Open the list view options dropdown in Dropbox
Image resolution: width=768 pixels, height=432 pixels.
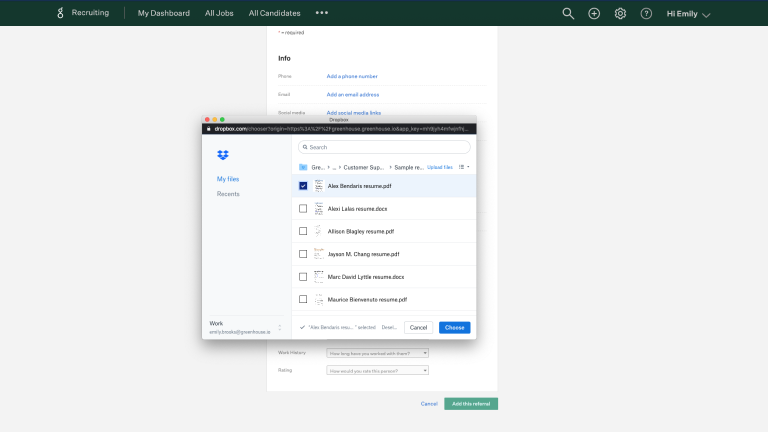click(464, 167)
